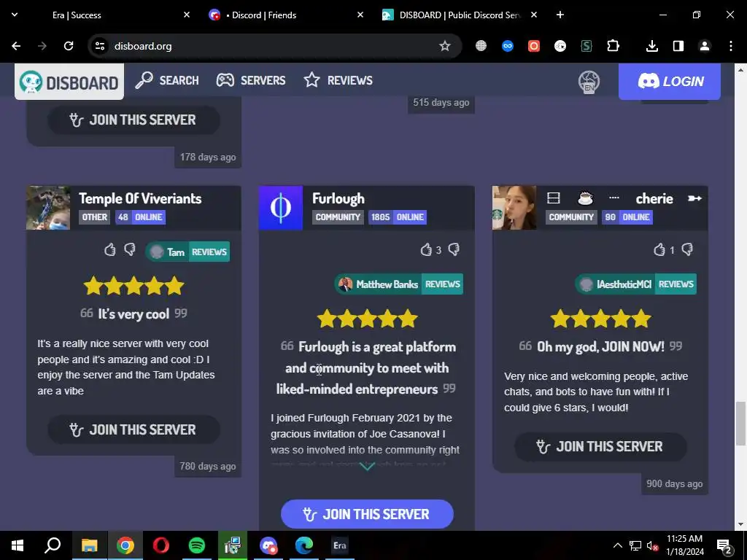Log in with the Discord LOGIN button
Viewport: 747px width, 560px height.
[x=670, y=82]
